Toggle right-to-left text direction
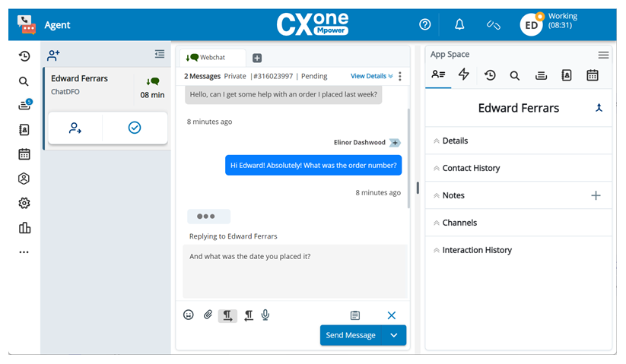626x364 pixels. (248, 315)
